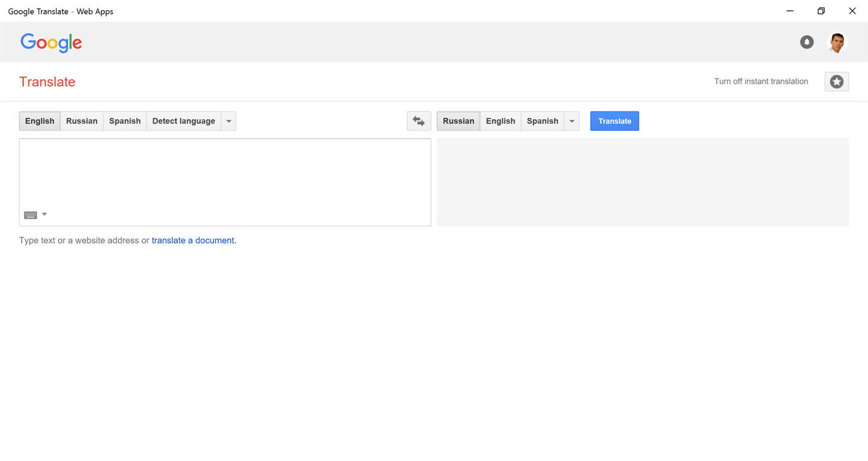The height and width of the screenshot is (461, 868).
Task: Click the Google logo
Action: [x=51, y=42]
